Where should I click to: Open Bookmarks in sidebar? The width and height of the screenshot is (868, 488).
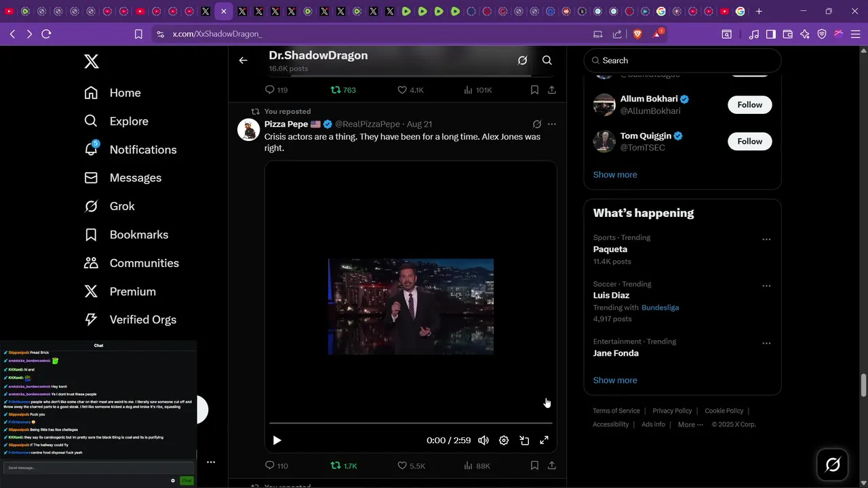pos(126,235)
